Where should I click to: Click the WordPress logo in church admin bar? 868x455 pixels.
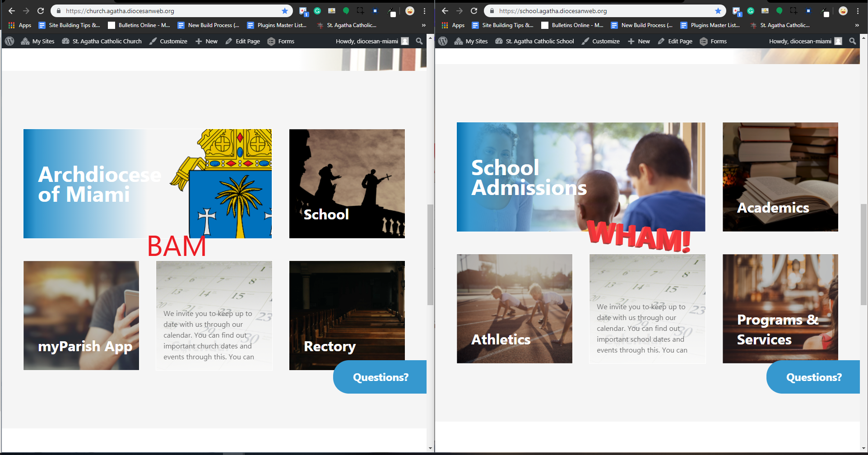click(9, 41)
